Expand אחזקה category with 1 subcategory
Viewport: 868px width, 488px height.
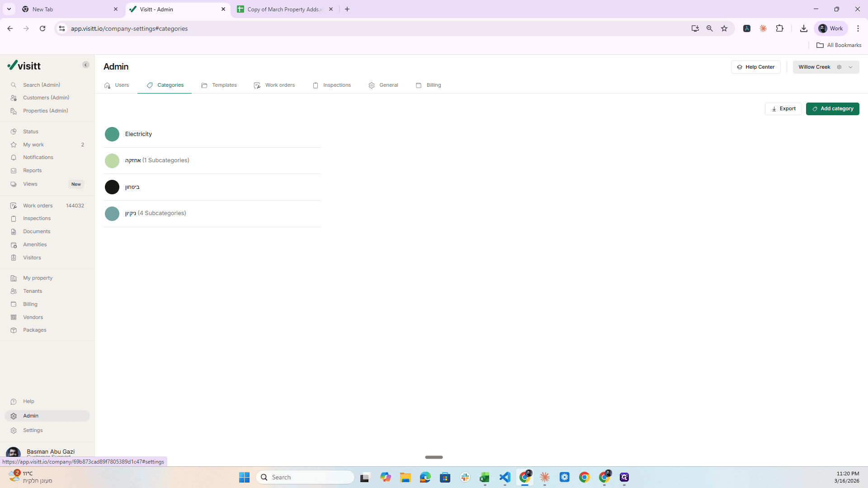click(212, 160)
